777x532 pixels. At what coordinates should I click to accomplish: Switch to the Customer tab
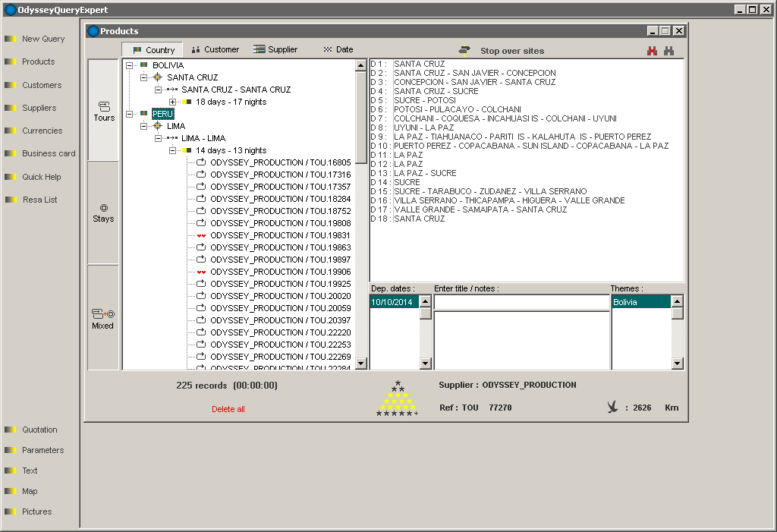[x=215, y=49]
